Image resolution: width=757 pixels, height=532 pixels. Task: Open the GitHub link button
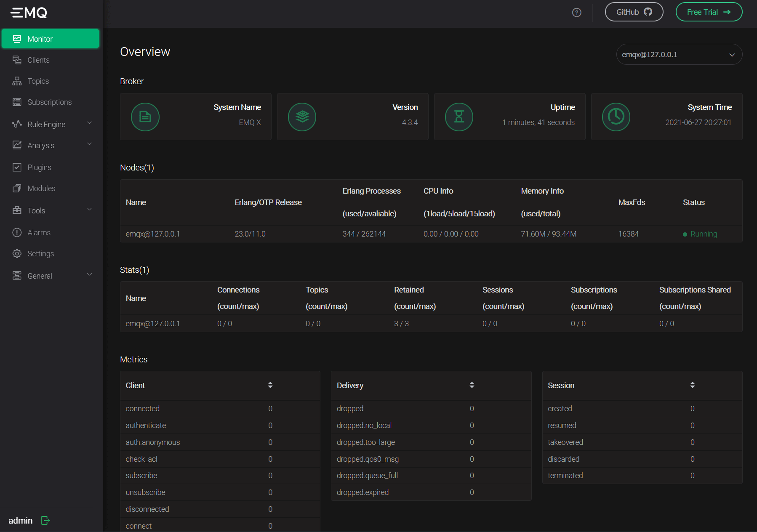[x=634, y=12]
